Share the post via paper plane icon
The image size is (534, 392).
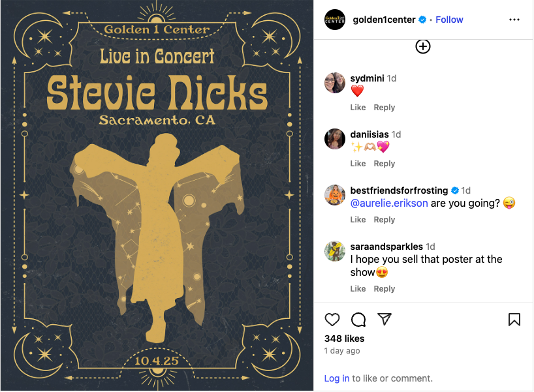(385, 319)
